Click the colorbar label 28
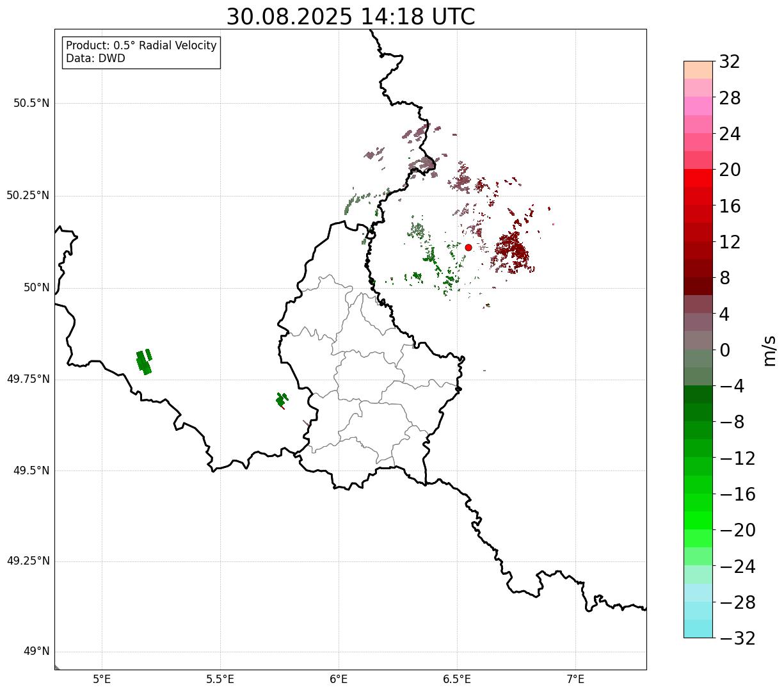The image size is (784, 692). [730, 99]
